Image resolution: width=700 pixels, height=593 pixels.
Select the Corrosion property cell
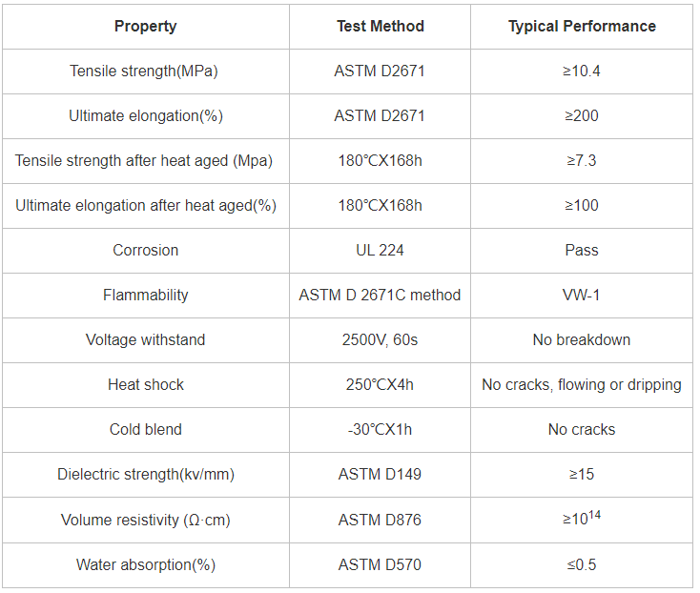146,251
